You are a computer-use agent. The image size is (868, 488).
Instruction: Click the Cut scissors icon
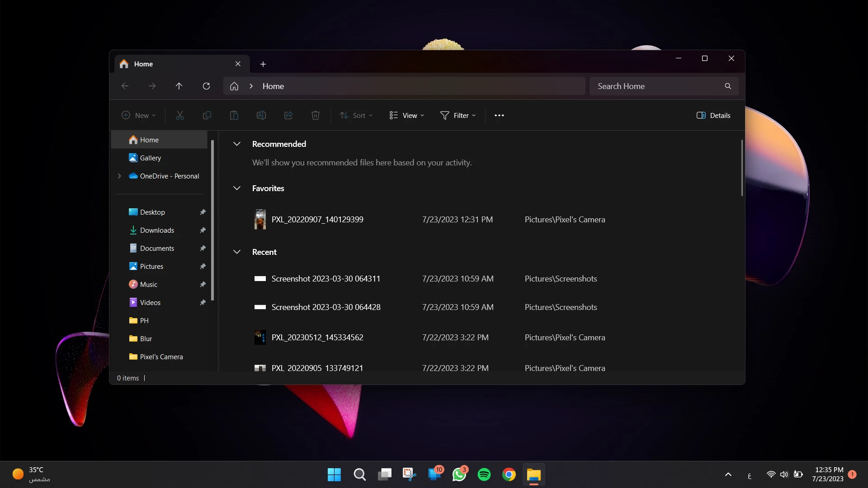180,115
